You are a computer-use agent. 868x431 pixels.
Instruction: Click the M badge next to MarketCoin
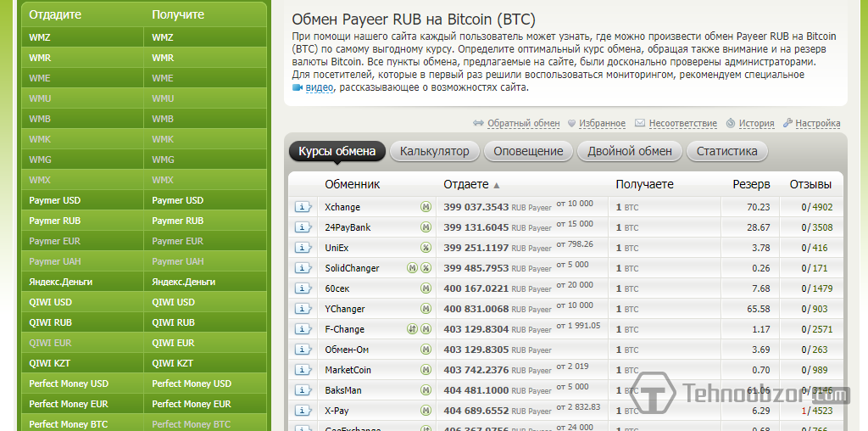(426, 370)
